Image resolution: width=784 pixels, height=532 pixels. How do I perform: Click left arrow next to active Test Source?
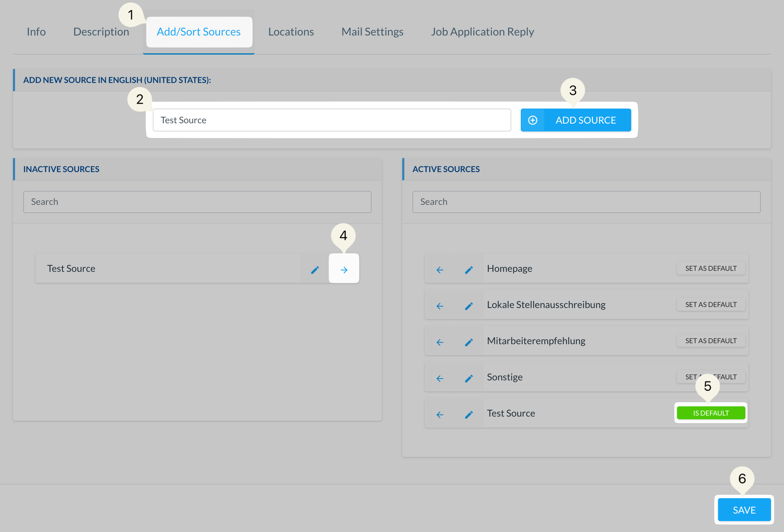tap(440, 414)
